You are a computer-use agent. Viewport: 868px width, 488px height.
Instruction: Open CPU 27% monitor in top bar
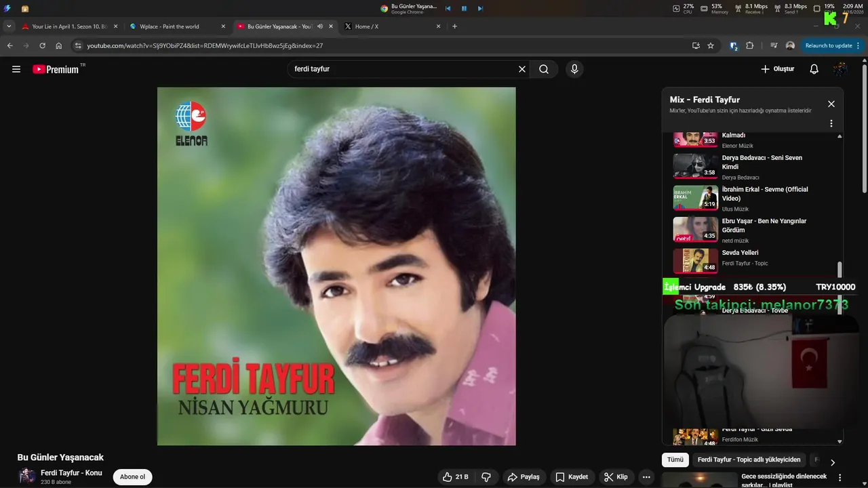click(x=683, y=8)
